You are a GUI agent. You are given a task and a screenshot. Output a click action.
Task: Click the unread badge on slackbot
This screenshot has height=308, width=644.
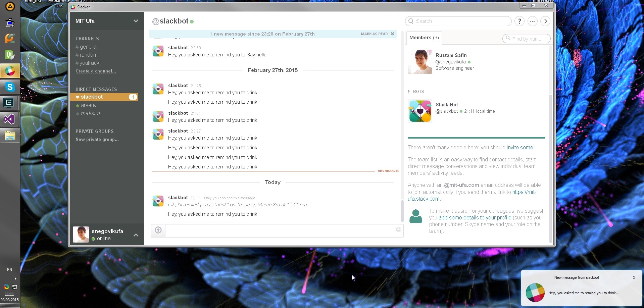pos(133,97)
